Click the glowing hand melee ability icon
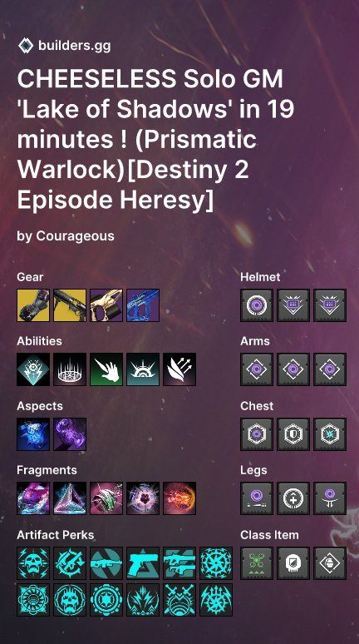 [106, 369]
